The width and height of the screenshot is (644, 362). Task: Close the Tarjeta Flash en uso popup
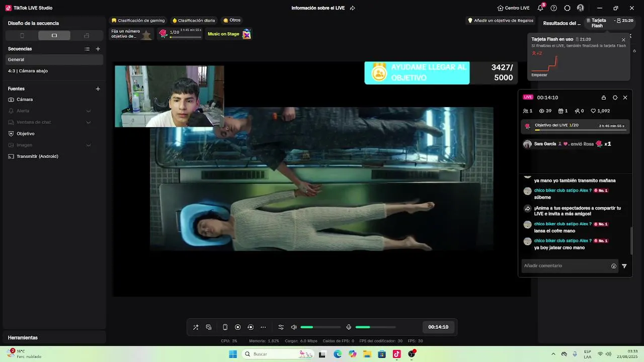623,40
